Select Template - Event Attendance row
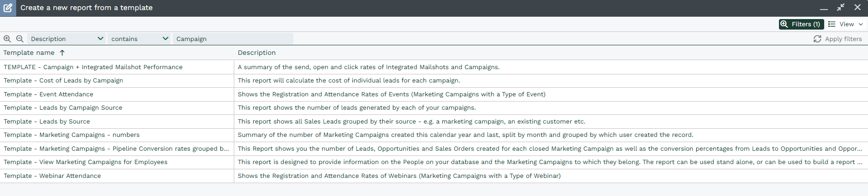Image resolution: width=868 pixels, height=196 pixels. coord(49,94)
